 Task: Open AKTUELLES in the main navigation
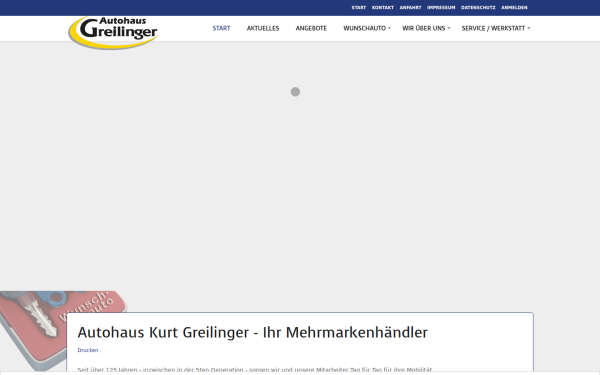[x=263, y=28]
